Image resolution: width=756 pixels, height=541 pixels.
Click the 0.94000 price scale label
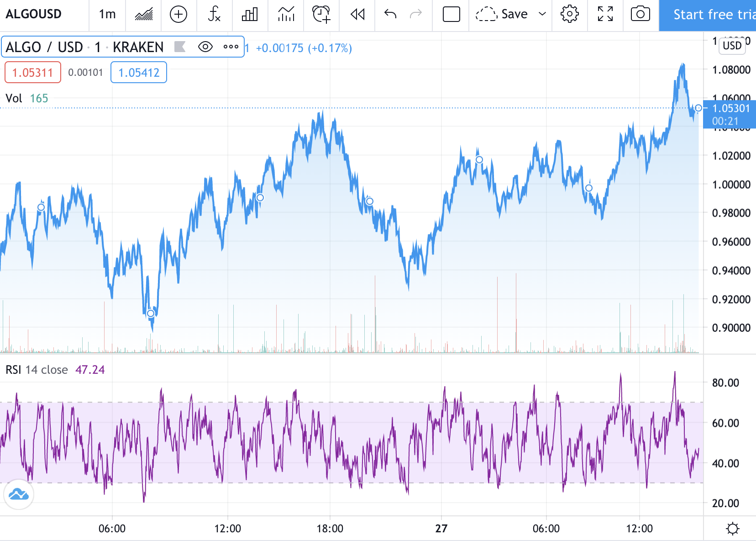(x=731, y=270)
